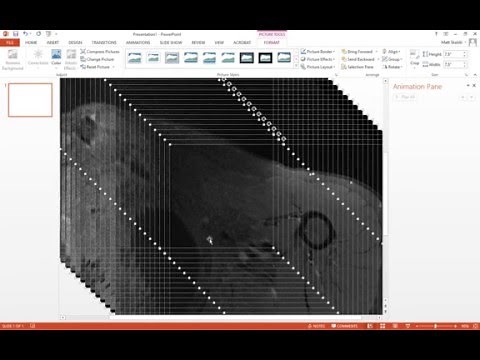This screenshot has width=480, height=360.
Task: Switch to the TRANSITIONS tab
Action: [x=104, y=43]
